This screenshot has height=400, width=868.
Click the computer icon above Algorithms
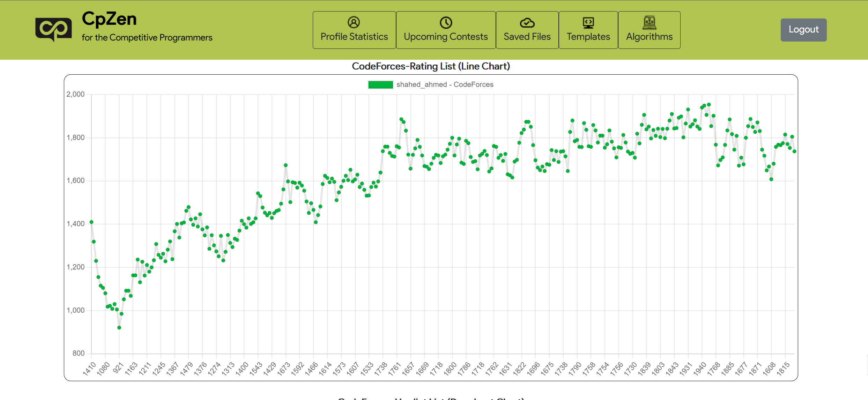click(x=649, y=23)
